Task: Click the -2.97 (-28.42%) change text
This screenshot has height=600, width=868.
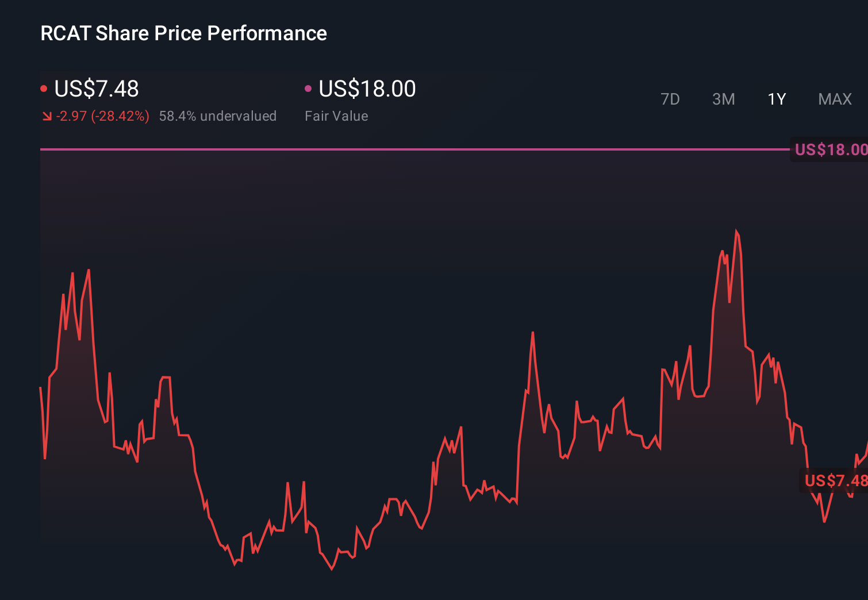Action: [x=102, y=116]
